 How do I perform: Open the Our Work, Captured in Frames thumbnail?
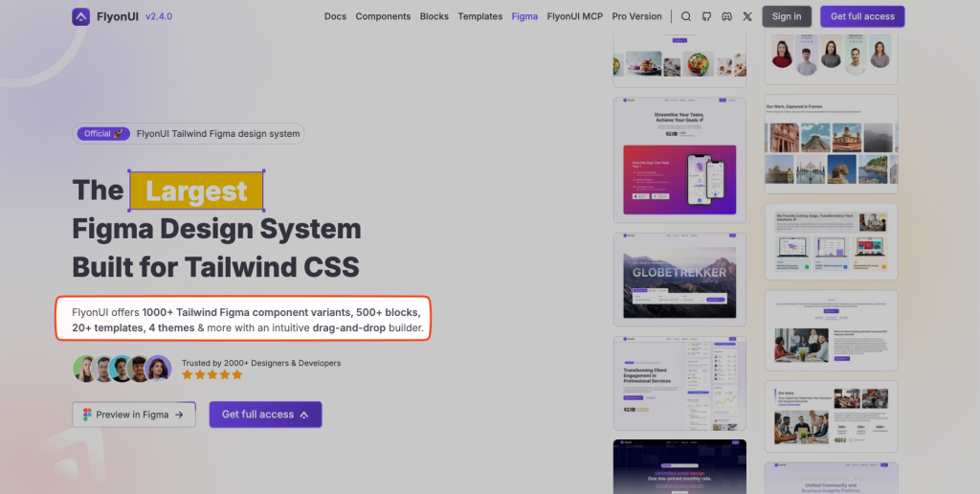[832, 144]
